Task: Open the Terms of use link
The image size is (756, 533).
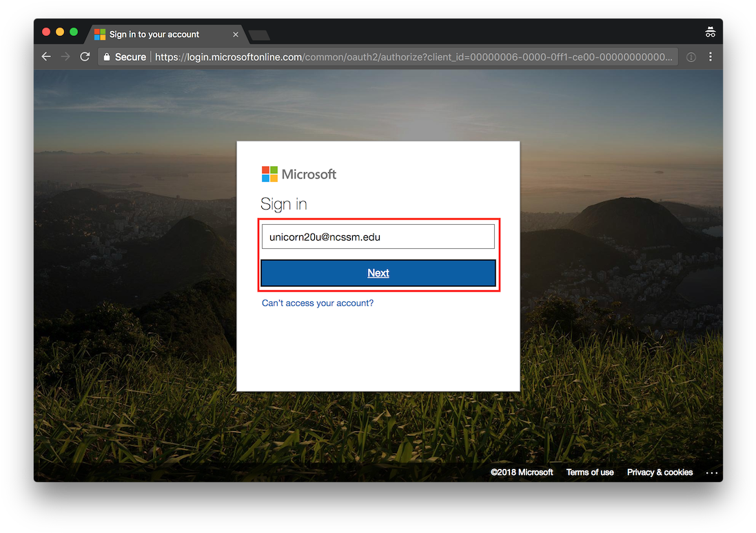Action: pos(590,472)
